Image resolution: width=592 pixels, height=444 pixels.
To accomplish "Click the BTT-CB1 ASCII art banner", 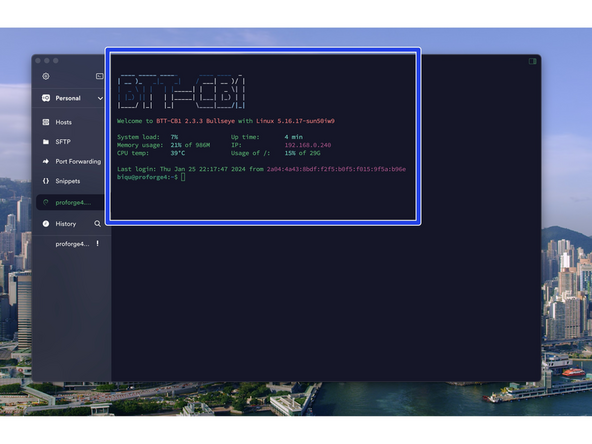I will (x=181, y=92).
